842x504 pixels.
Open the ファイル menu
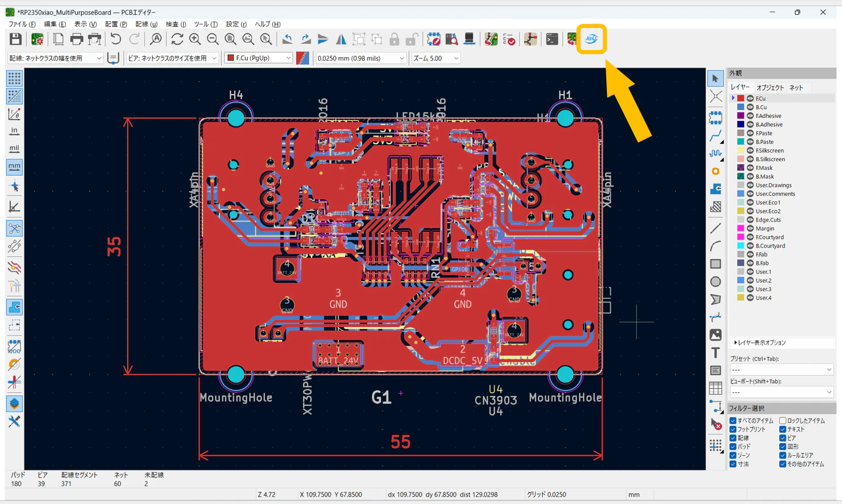pyautogui.click(x=22, y=24)
